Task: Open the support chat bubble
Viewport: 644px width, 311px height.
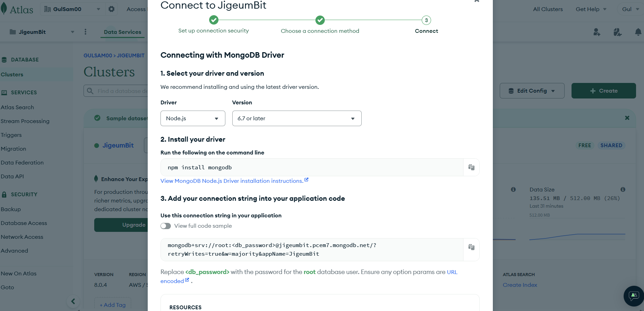Action: tap(634, 296)
